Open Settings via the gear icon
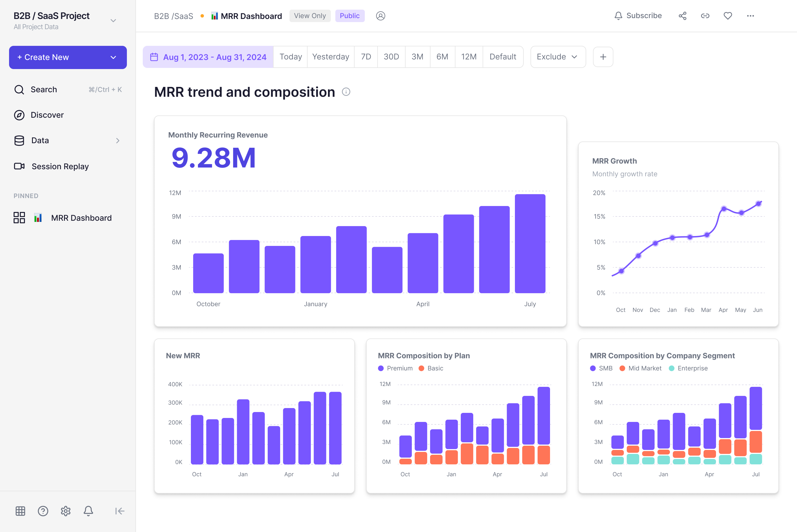The width and height of the screenshot is (797, 532). 65,511
